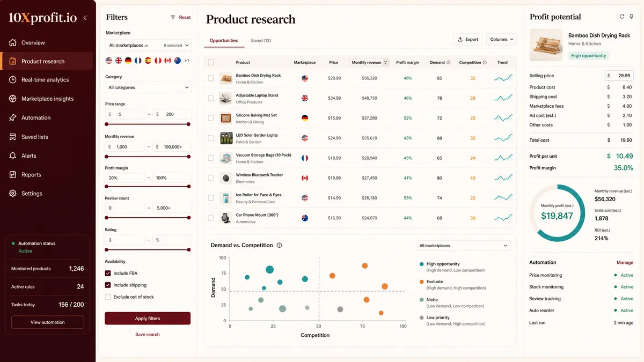Click the Price range slider's right handle
The image size is (644, 362).
click(188, 124)
